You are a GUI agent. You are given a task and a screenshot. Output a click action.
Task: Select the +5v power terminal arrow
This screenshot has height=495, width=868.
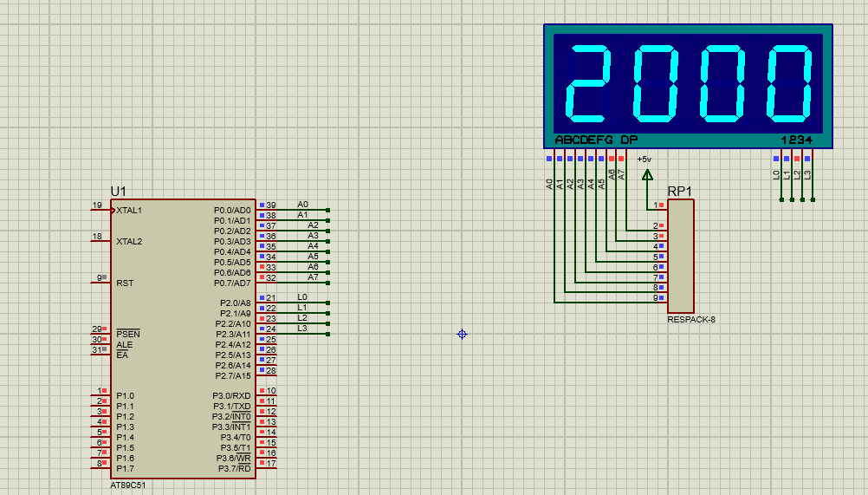coord(647,175)
